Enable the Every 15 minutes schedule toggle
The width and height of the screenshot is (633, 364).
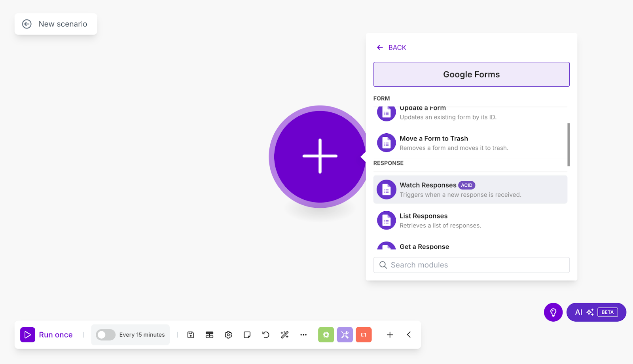tap(105, 335)
